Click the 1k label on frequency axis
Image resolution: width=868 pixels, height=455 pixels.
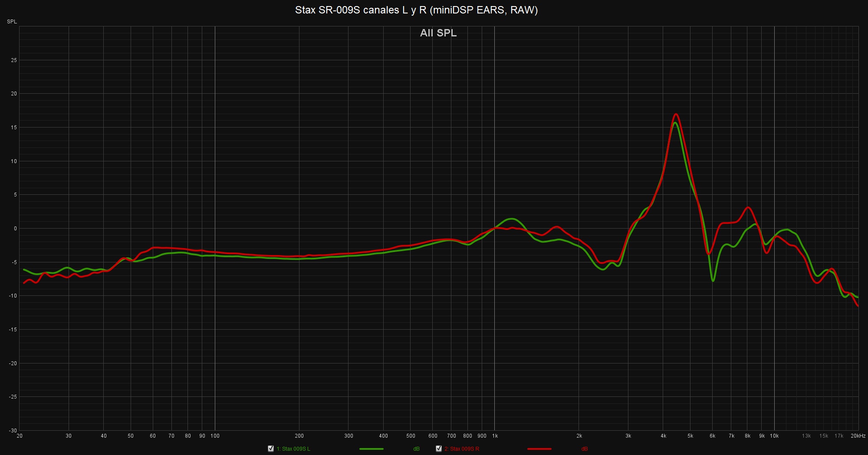(494, 436)
